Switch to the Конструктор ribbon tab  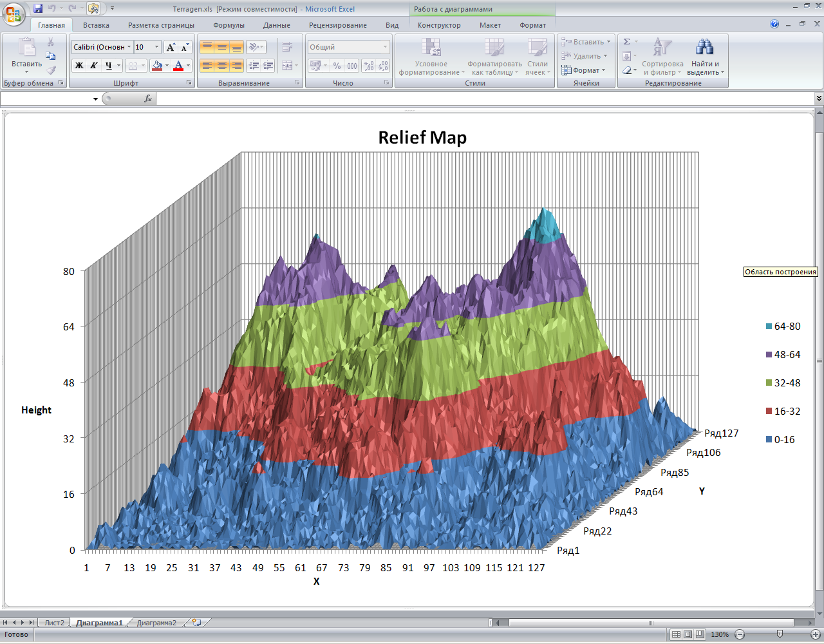tap(439, 25)
